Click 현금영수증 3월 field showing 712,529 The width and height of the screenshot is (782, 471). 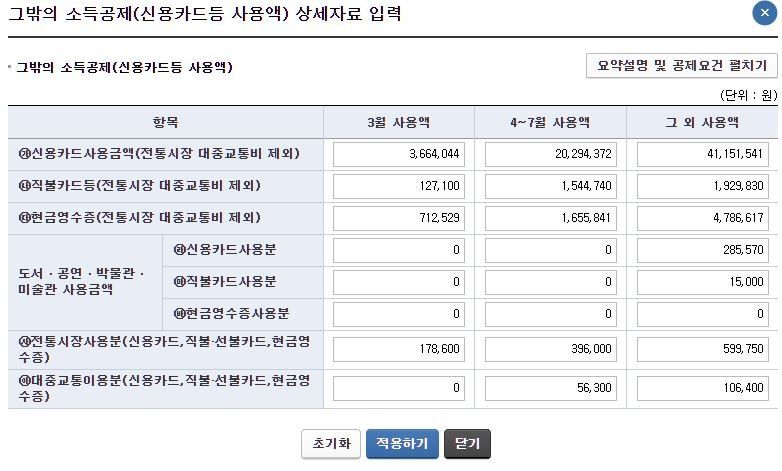click(x=398, y=218)
